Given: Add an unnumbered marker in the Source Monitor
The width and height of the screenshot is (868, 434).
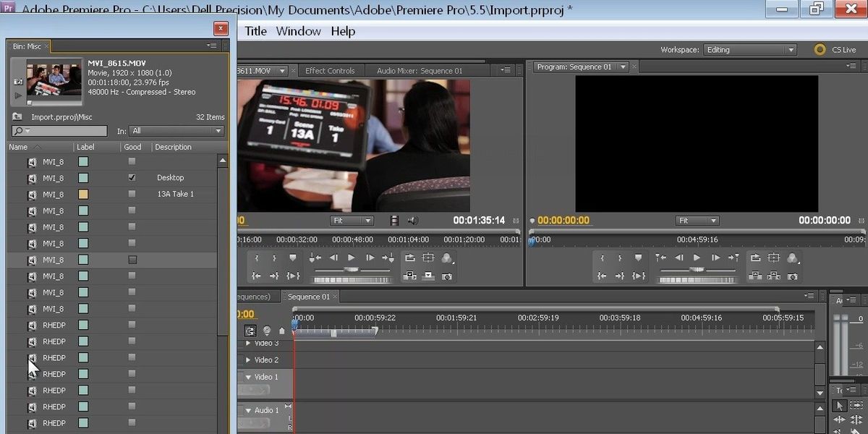Looking at the screenshot, I should pos(292,258).
